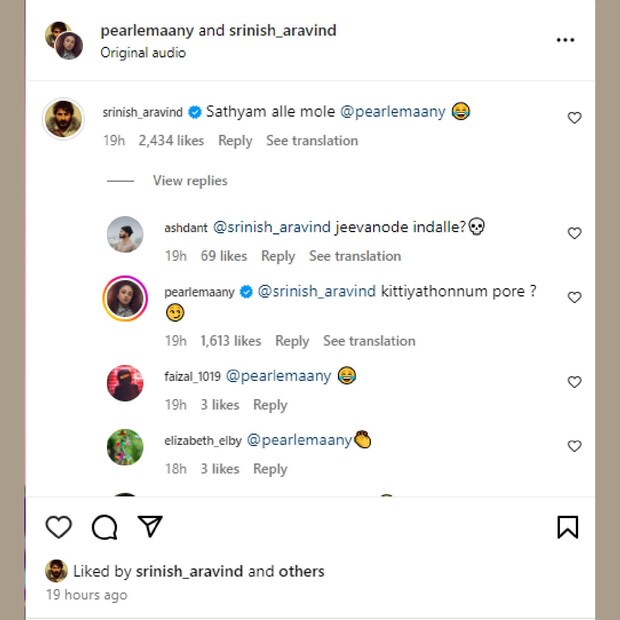This screenshot has height=620, width=620.
Task: Open the three-dot more options menu
Action: click(x=565, y=40)
